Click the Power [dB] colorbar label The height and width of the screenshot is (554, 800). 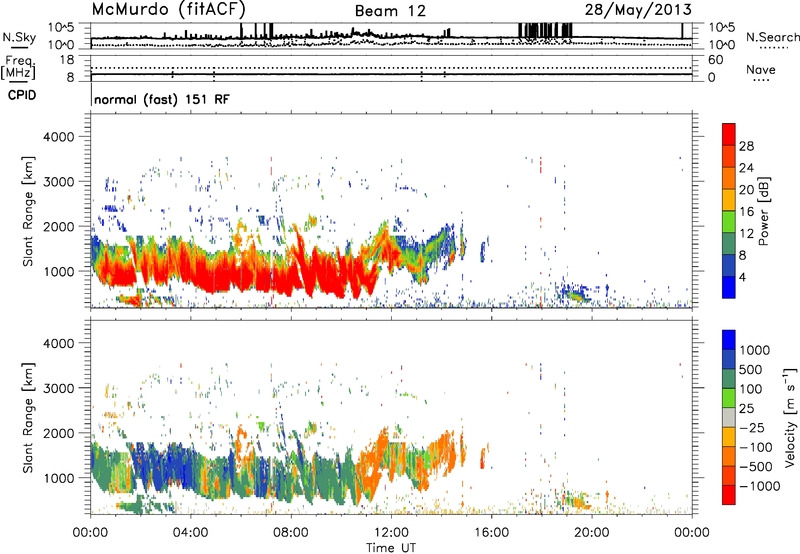coord(763,211)
